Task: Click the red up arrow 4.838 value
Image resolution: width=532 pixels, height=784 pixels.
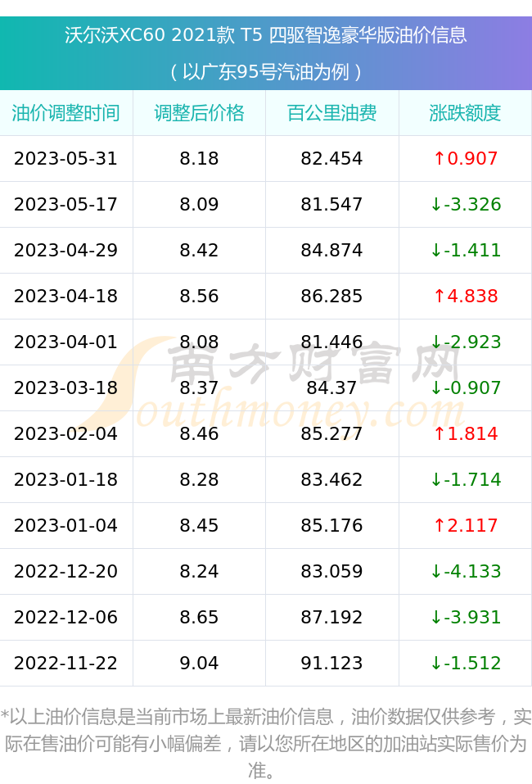Action: click(x=465, y=296)
